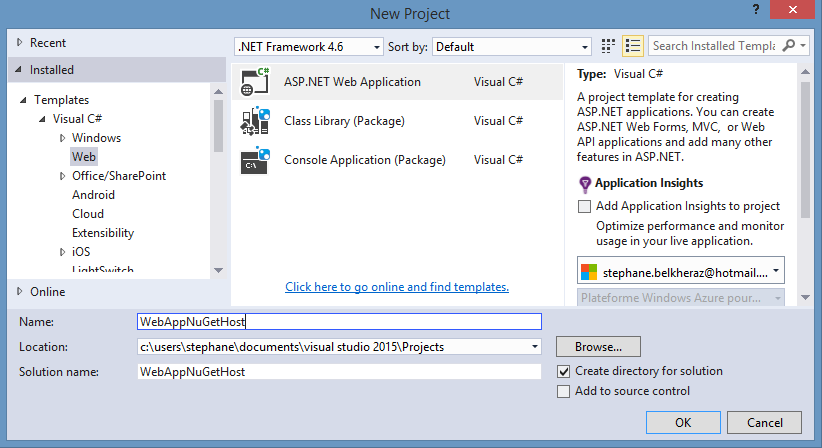Select the ASP.NET Web Application template icon

(255, 82)
